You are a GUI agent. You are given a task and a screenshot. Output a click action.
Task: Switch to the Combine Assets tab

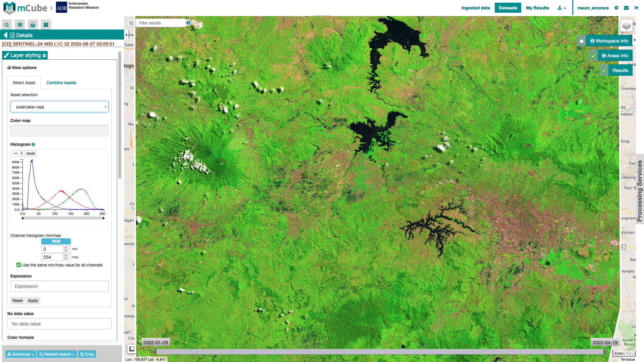(x=61, y=83)
